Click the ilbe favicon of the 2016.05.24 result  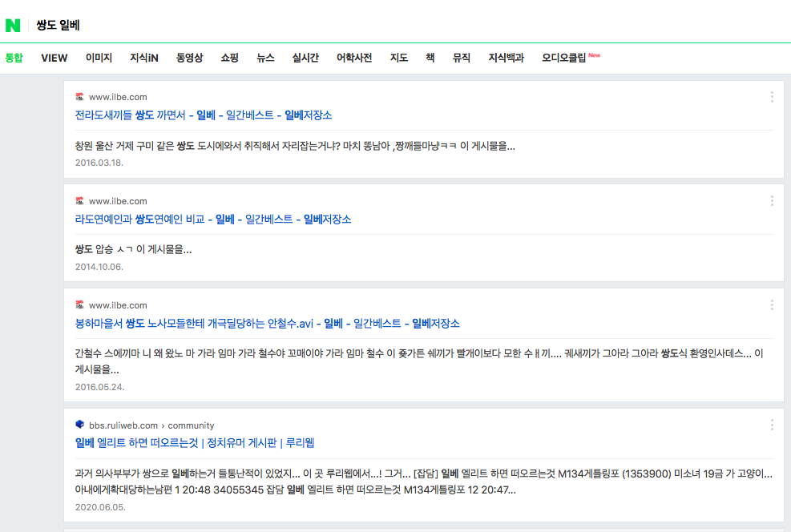coord(79,304)
